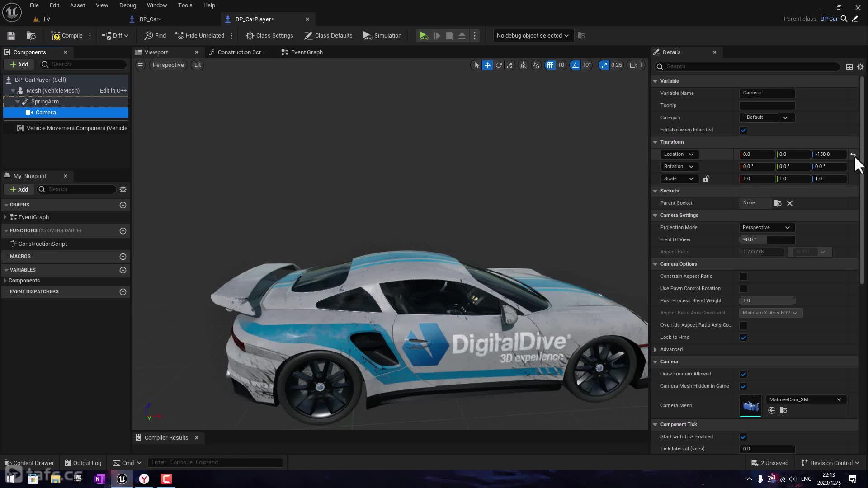This screenshot has height=488, width=868.
Task: Toggle Editable when Inherited checkbox
Action: point(743,130)
